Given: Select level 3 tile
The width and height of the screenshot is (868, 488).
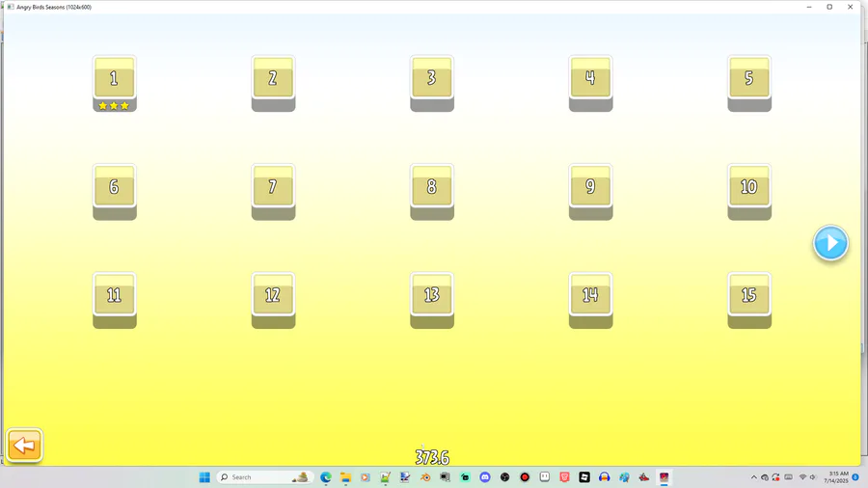Looking at the screenshot, I should (x=432, y=83).
